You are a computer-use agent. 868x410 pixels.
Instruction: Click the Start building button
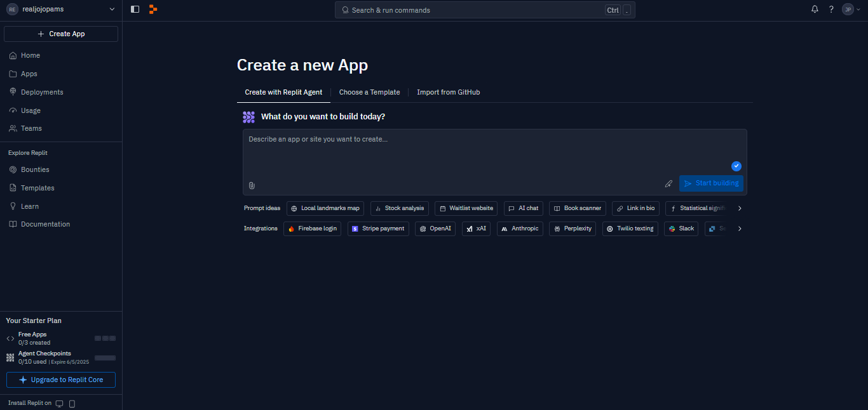point(711,183)
